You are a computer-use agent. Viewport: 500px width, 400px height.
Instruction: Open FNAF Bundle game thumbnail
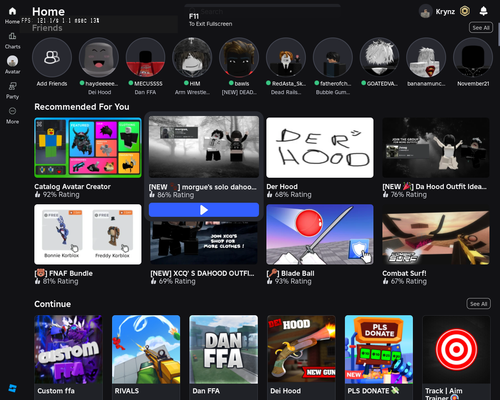point(88,234)
